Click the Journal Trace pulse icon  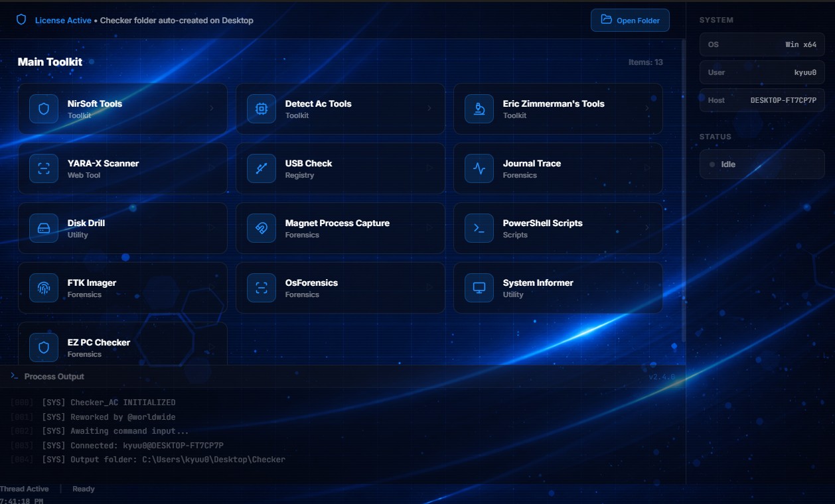479,168
